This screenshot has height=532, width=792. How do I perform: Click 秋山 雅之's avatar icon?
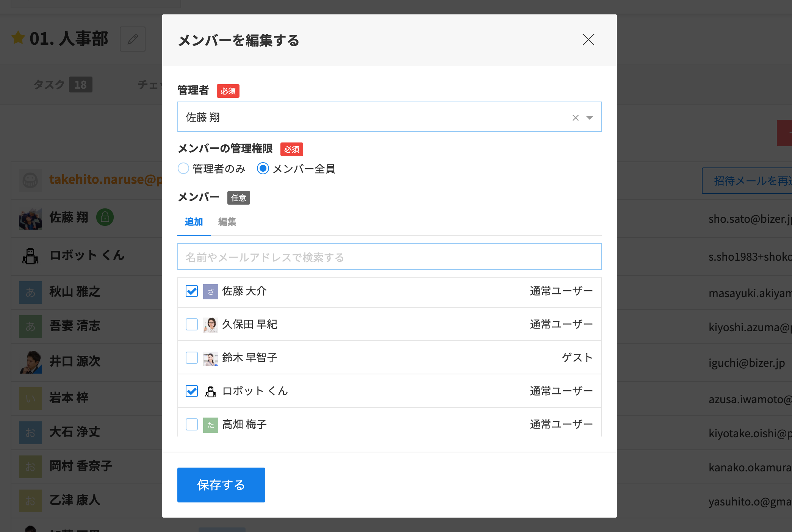pos(30,292)
